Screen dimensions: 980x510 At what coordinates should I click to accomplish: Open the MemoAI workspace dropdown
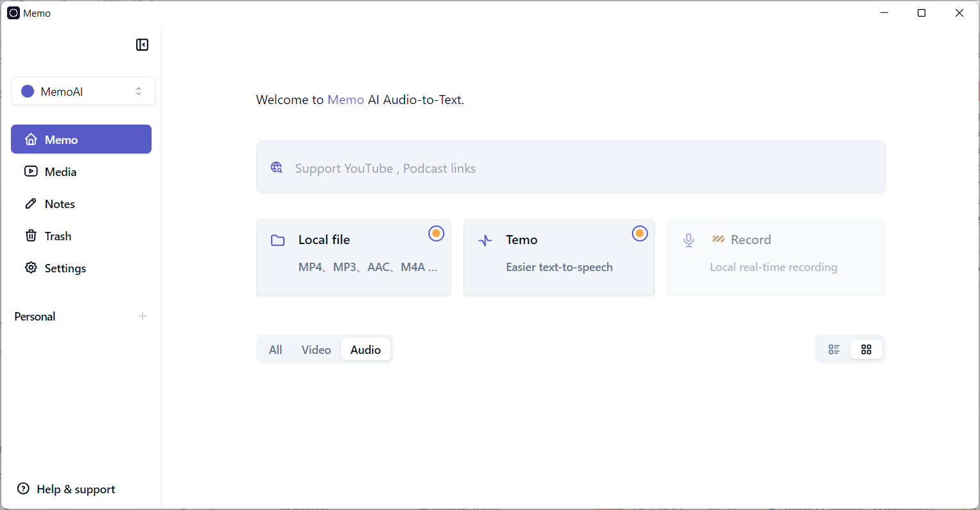[x=83, y=91]
